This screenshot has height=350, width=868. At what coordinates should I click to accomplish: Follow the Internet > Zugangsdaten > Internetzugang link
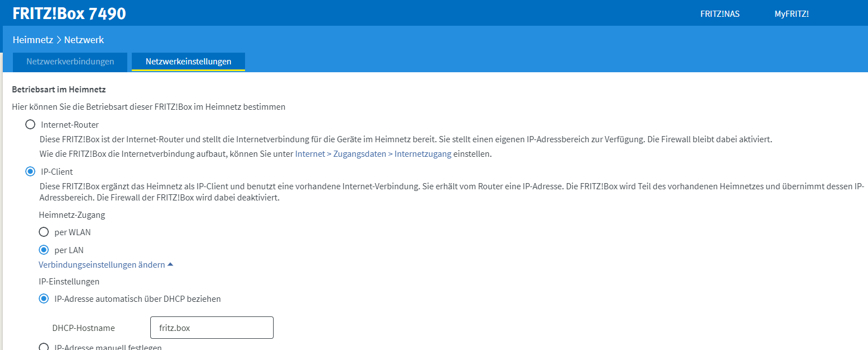(x=373, y=154)
